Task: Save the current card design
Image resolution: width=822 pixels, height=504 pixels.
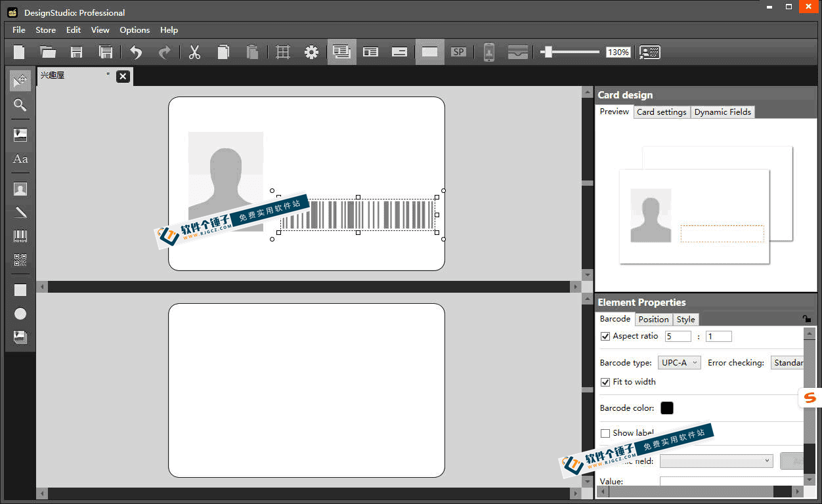Action: pyautogui.click(x=77, y=52)
